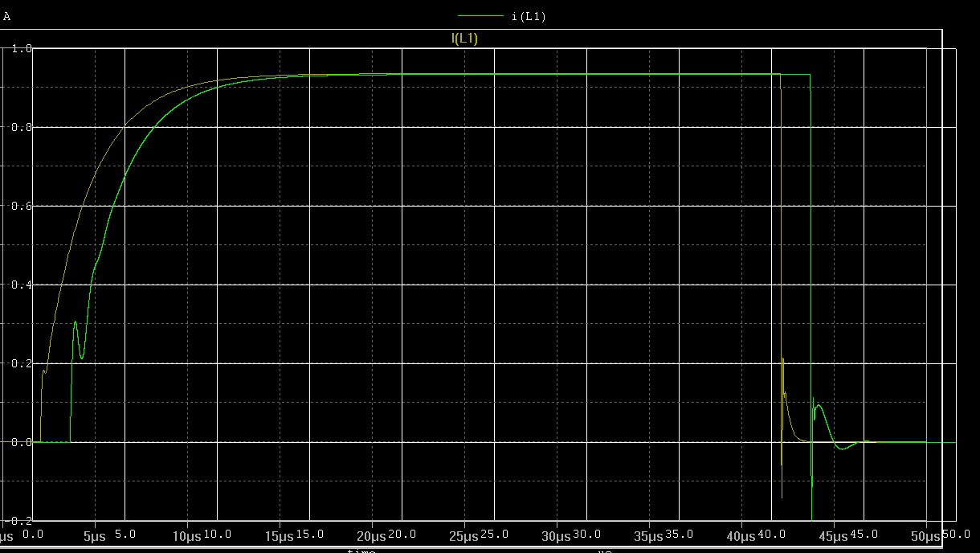Click the 35.0 x-axis tick label

coord(680,534)
